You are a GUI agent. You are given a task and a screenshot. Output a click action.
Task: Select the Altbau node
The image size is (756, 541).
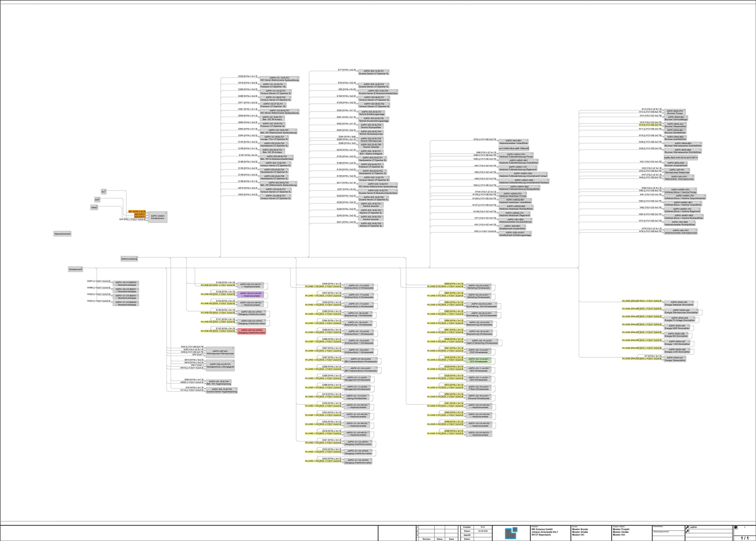94,208
